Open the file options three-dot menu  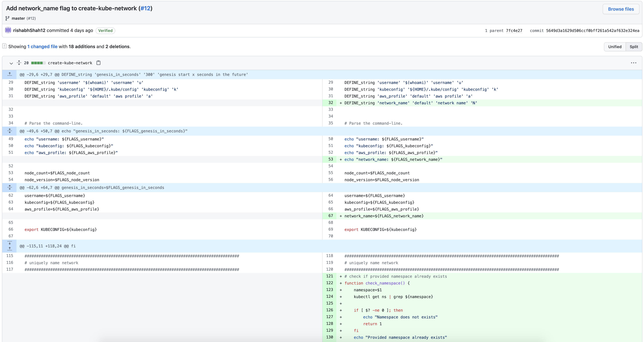[633, 63]
